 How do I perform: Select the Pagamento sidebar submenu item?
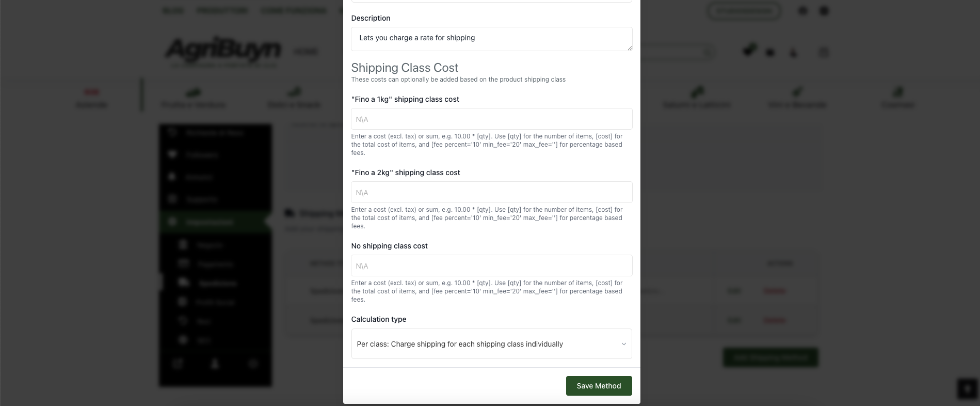coord(215,264)
